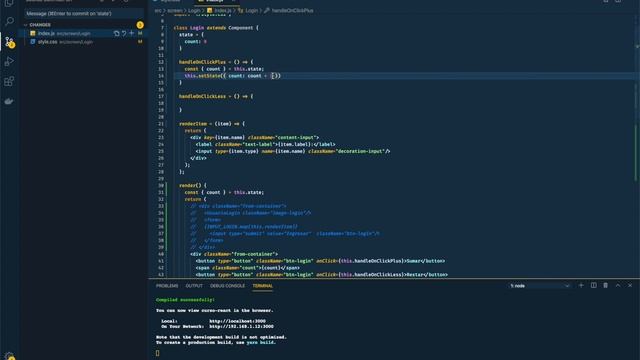The height and width of the screenshot is (360, 640).
Task: Select index.js in the changes list
Action: pyautogui.click(x=46, y=33)
